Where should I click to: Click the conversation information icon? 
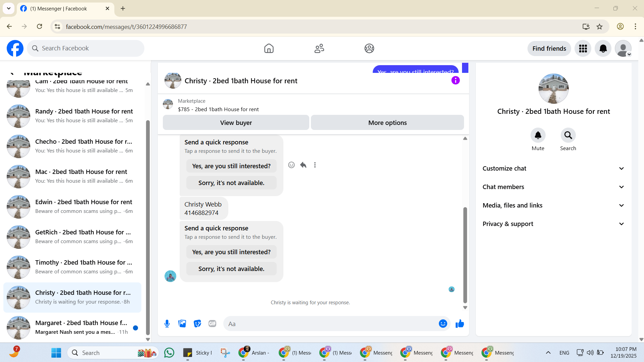click(x=455, y=80)
